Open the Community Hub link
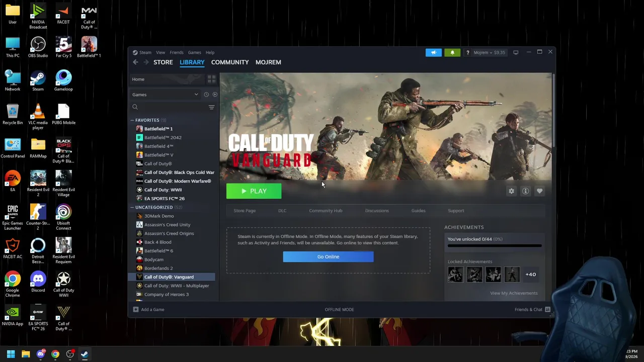This screenshot has height=362, width=644. [x=326, y=211]
